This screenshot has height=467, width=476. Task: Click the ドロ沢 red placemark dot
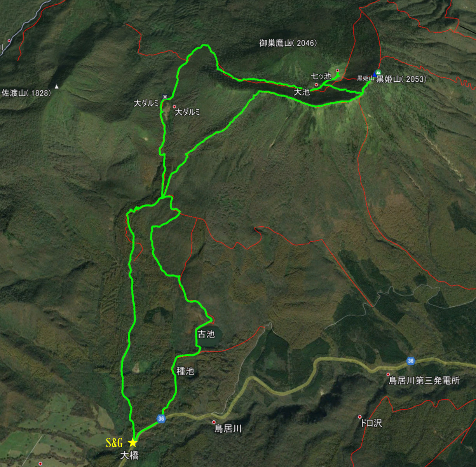359,417
